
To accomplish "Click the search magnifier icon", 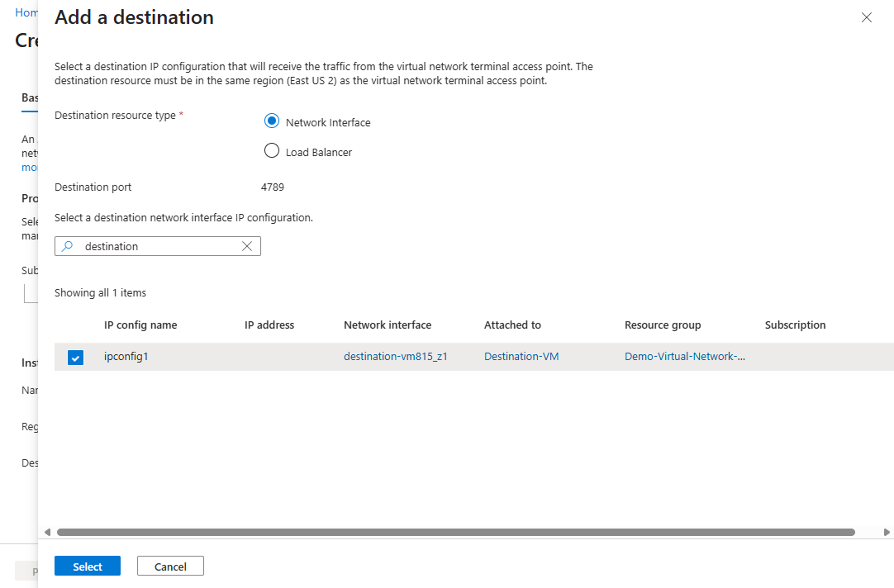I will pos(67,246).
